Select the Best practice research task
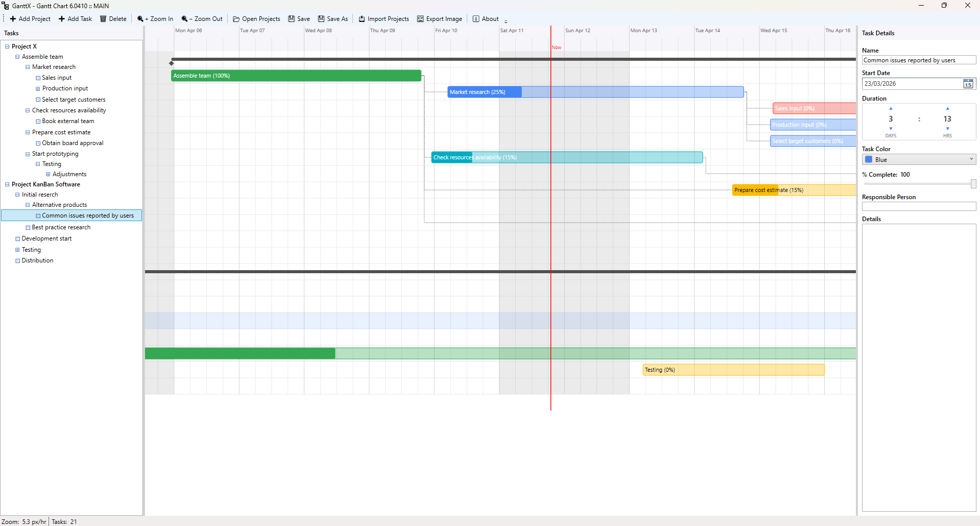The image size is (980, 526). click(61, 227)
